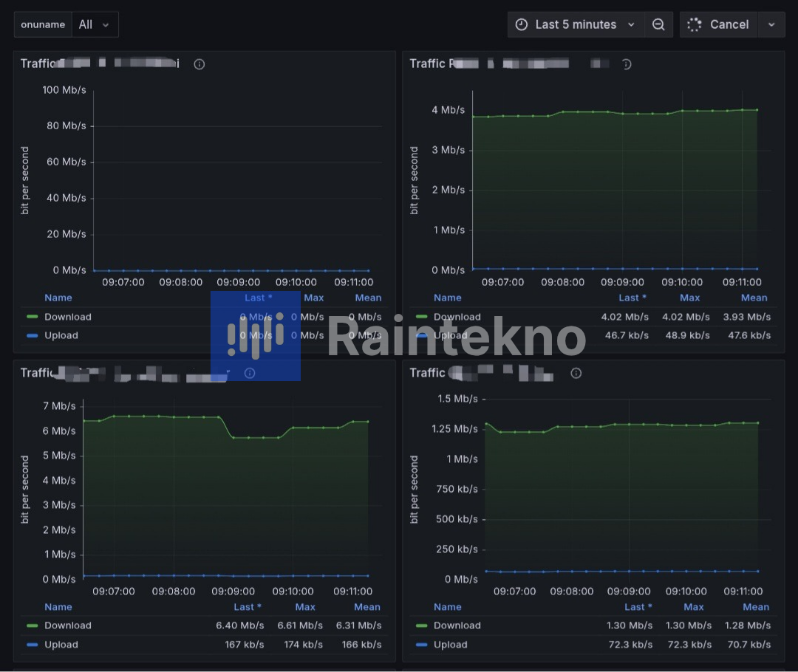Image resolution: width=798 pixels, height=672 pixels.
Task: Sort legend by Max in 6.61 Mb/s panel
Action: click(x=305, y=607)
